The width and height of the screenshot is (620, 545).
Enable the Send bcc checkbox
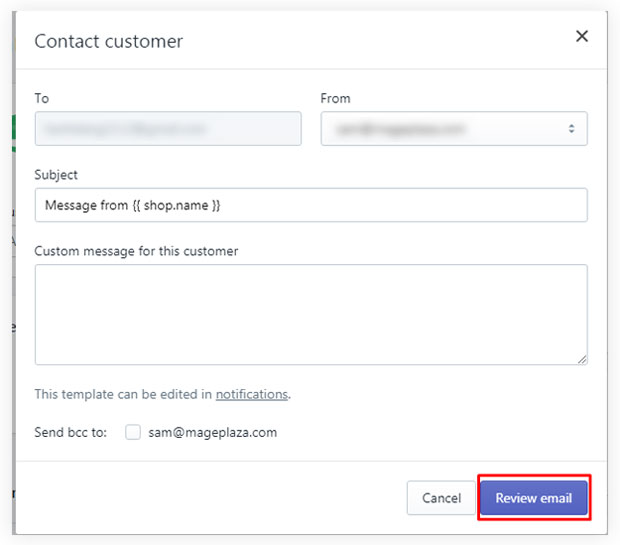coord(133,433)
